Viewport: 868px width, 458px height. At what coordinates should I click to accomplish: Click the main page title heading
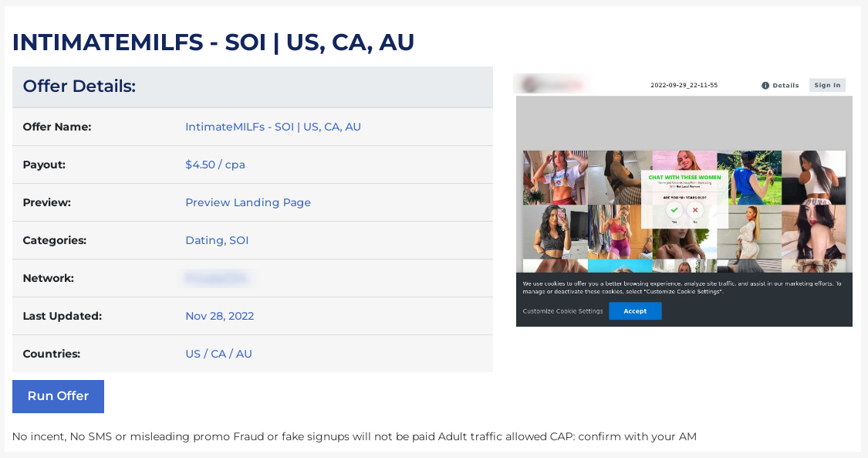tap(213, 42)
